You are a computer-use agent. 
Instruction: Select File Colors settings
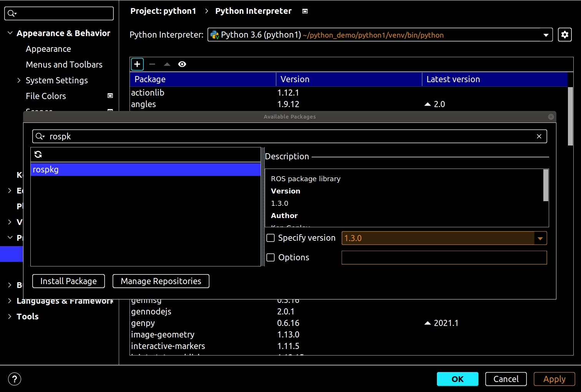click(x=46, y=96)
